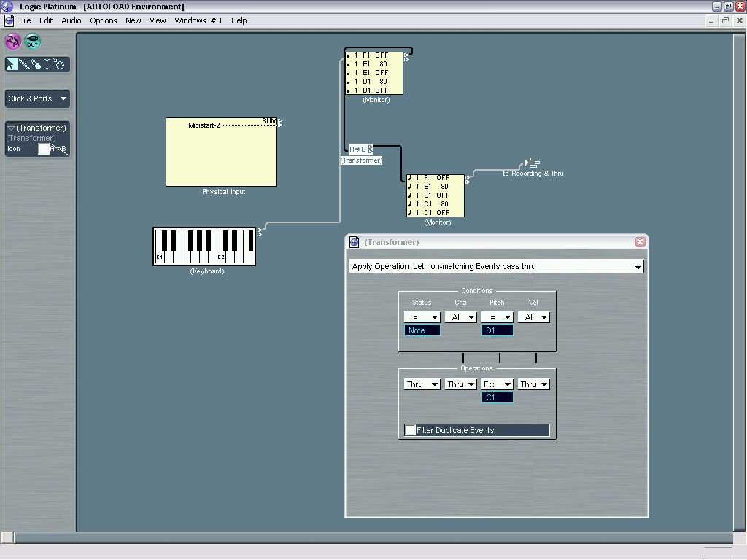The height and width of the screenshot is (560, 747).
Task: Open the Vel condition 'All' dropdown
Action: (533, 317)
